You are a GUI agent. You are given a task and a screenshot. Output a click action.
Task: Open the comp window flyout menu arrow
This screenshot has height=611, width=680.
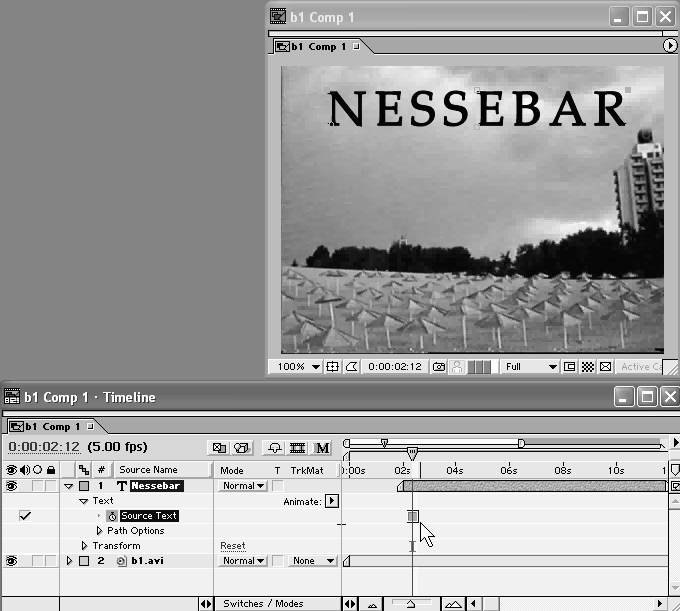pos(670,46)
